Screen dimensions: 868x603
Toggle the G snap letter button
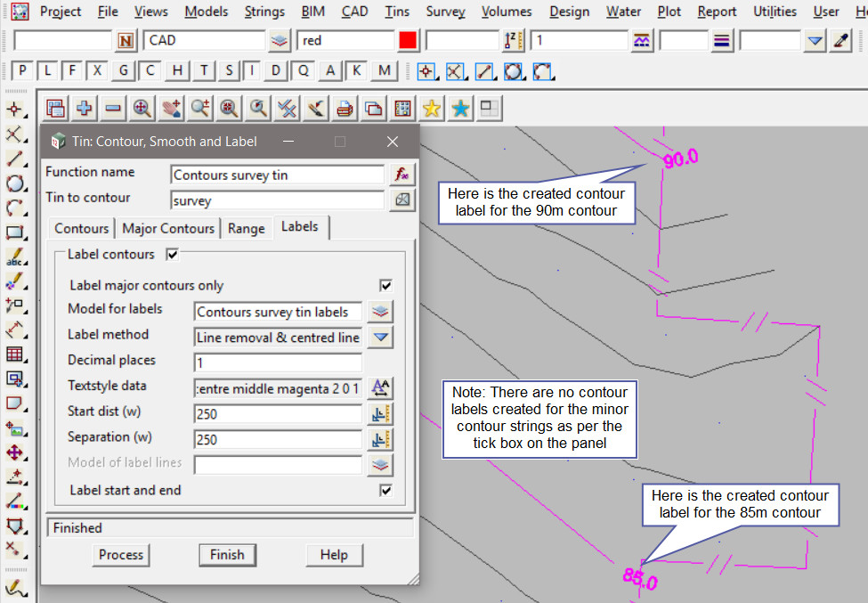[123, 70]
